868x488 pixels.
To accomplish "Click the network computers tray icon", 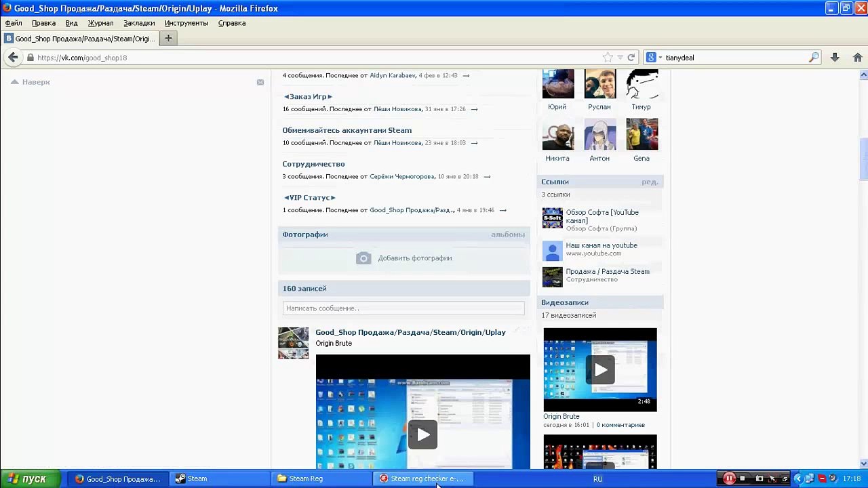I will (810, 479).
